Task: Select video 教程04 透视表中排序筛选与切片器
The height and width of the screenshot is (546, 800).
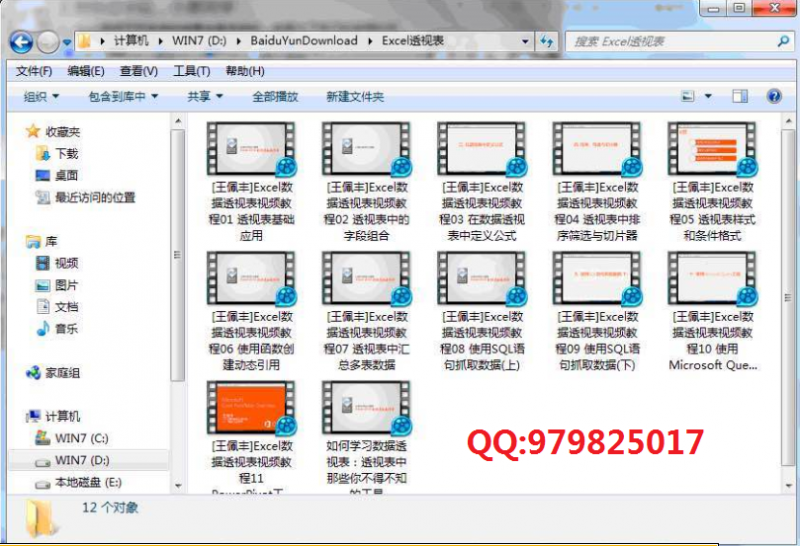Action: click(x=597, y=182)
